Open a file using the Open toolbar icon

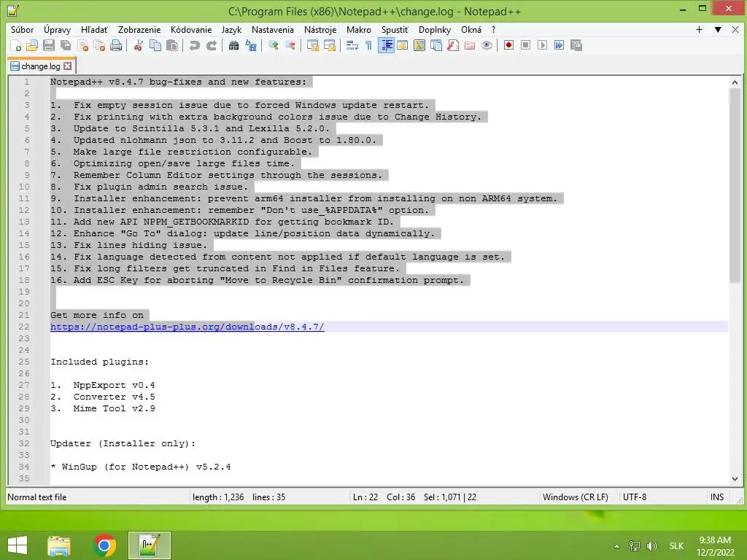coord(32,45)
